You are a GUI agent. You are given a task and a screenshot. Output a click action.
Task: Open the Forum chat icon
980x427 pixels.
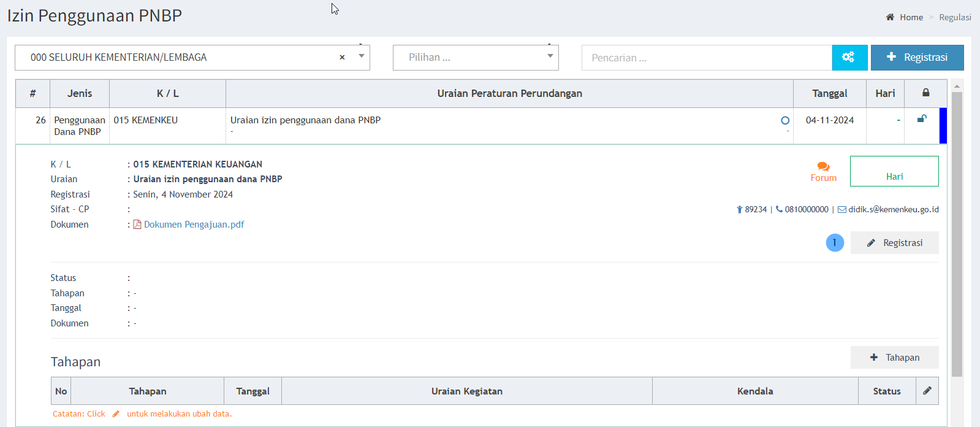(x=823, y=167)
